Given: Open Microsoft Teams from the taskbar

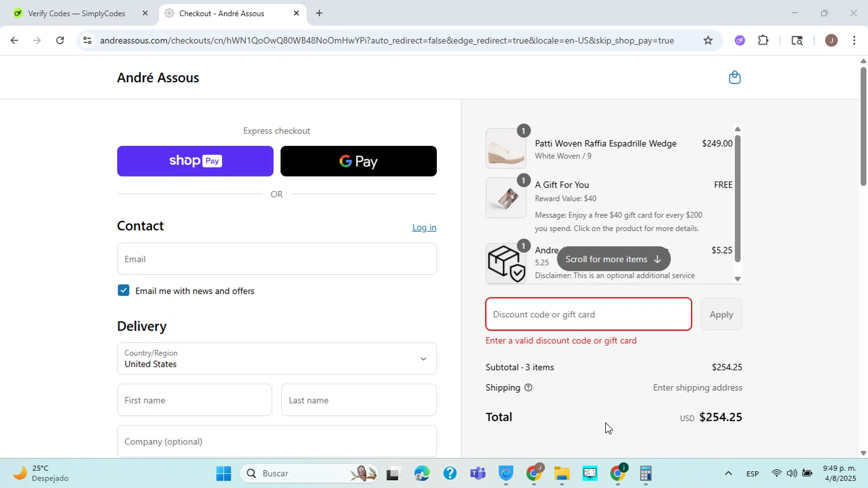Looking at the screenshot, I should click(478, 474).
